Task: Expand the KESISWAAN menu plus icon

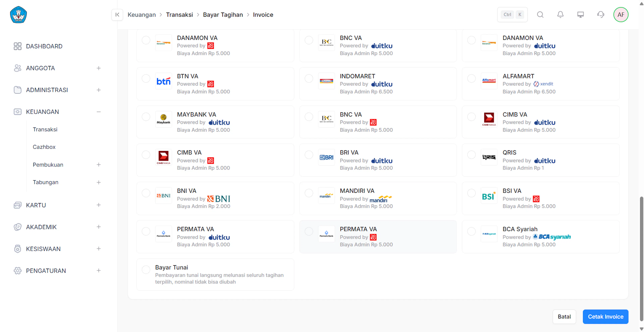Action: [x=99, y=249]
